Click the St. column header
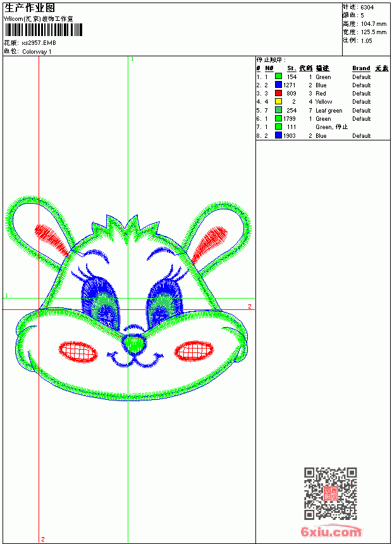 [291, 68]
